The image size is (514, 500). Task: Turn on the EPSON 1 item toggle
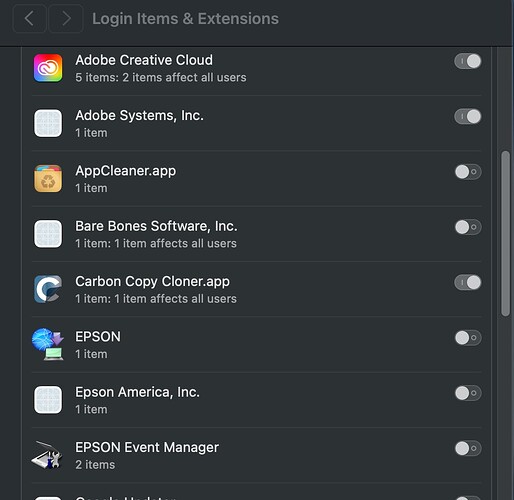tap(468, 338)
